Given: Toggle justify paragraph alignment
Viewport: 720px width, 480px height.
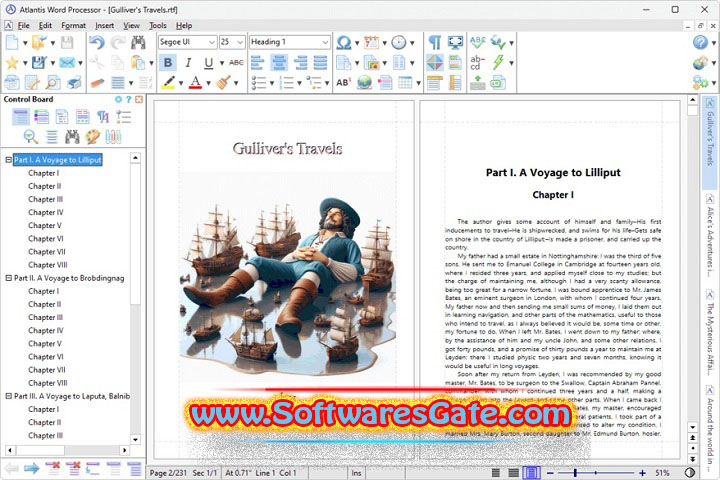Looking at the screenshot, I should click(x=320, y=62).
